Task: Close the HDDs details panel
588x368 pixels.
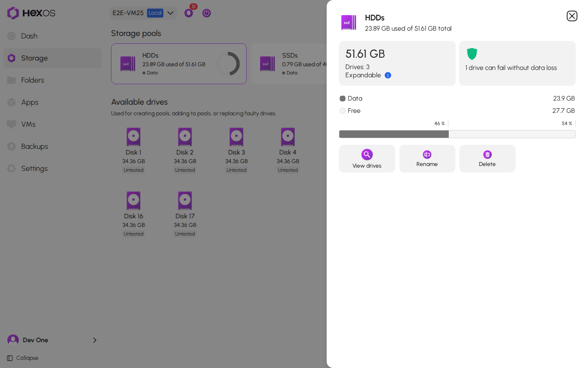Action: (572, 16)
